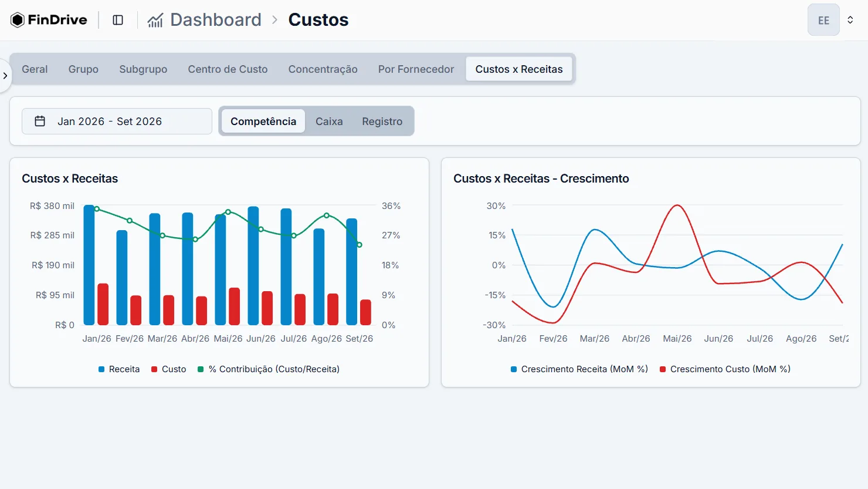Click the Custos x Receitas - Crescimento title

[x=541, y=178]
